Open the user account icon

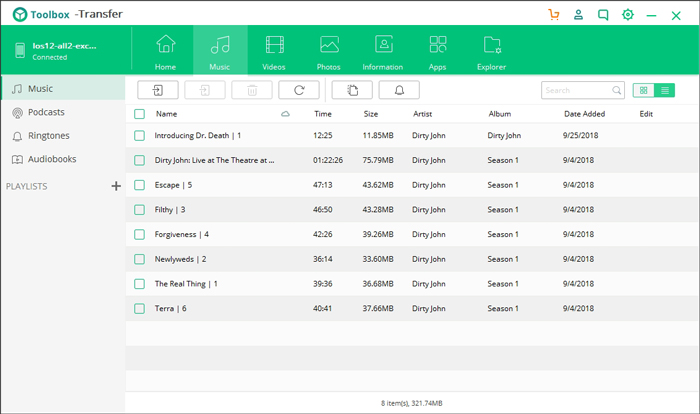click(579, 15)
